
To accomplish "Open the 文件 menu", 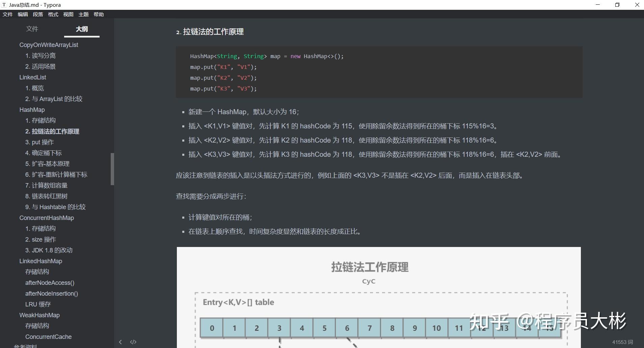I will coord(7,14).
